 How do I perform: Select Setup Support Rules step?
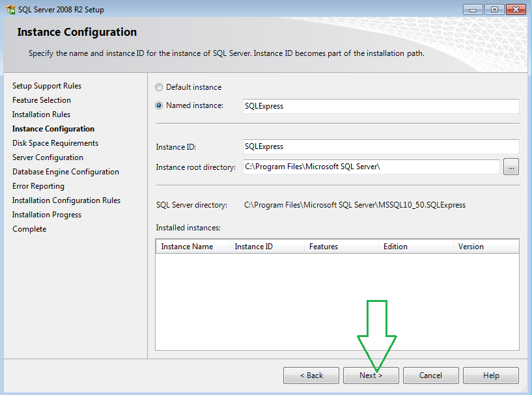coord(47,86)
